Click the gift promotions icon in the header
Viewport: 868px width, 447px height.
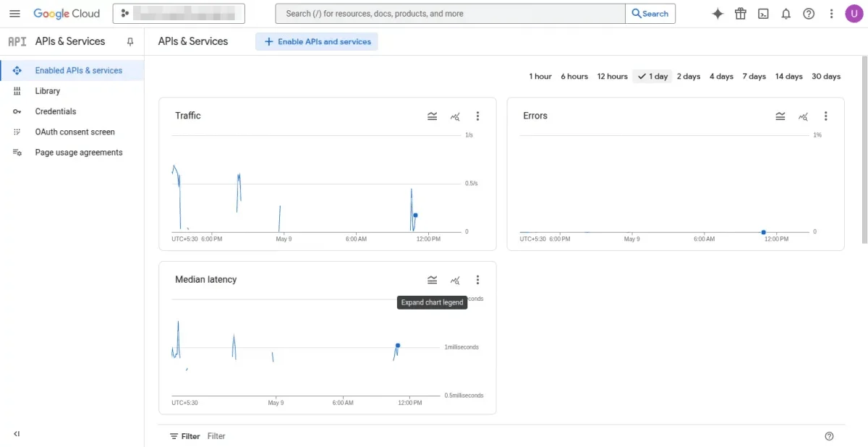(740, 13)
